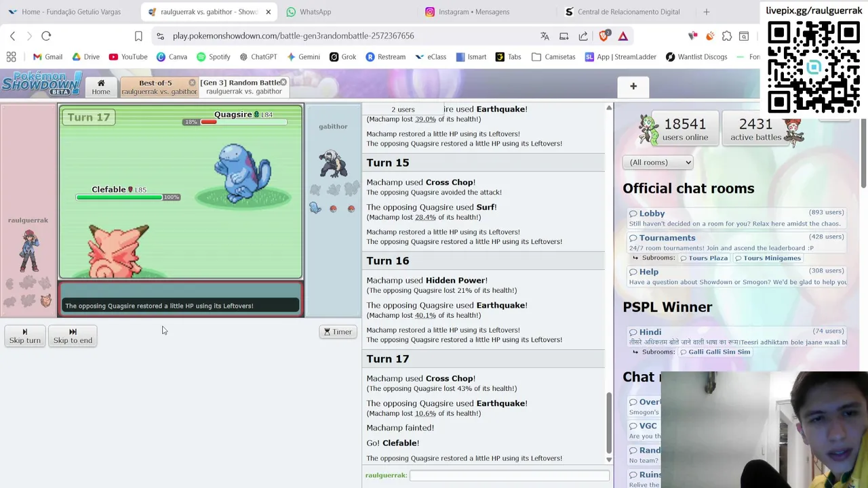This screenshot has width=868, height=488.
Task: Open the App | StreamLadder bookmark
Action: point(620,57)
